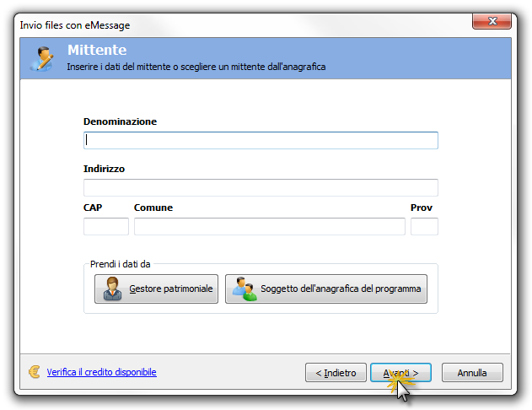
Task: Cancel the wizard with Annulla
Action: point(472,373)
